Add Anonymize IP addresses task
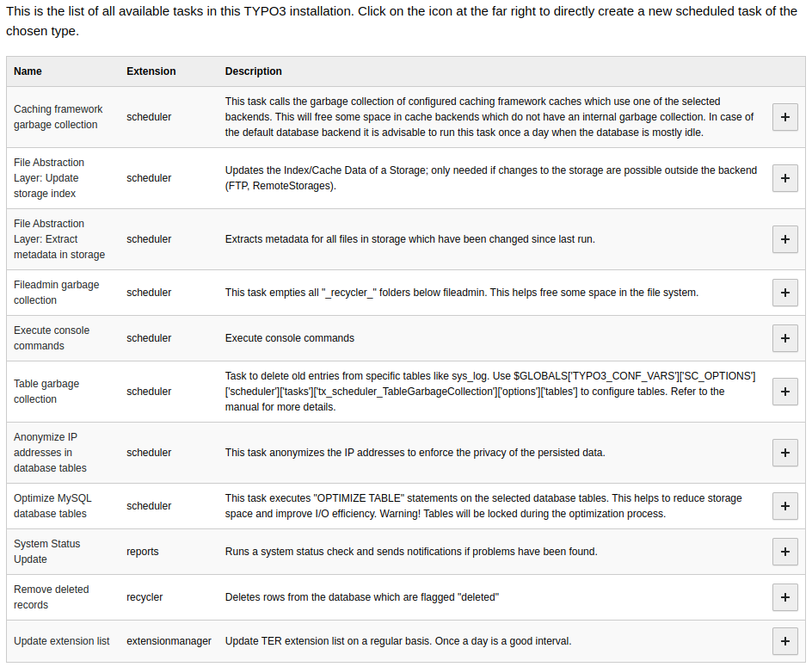 point(784,453)
